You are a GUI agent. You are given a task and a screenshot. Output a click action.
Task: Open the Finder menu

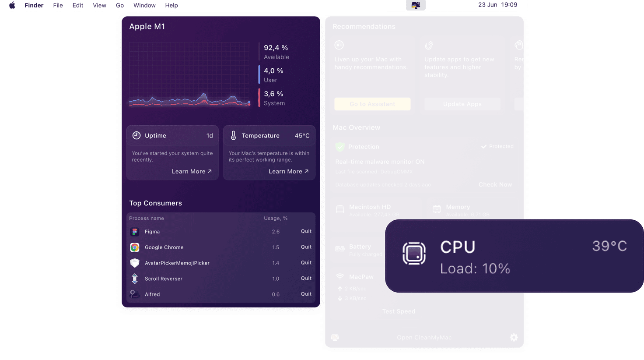tap(34, 5)
